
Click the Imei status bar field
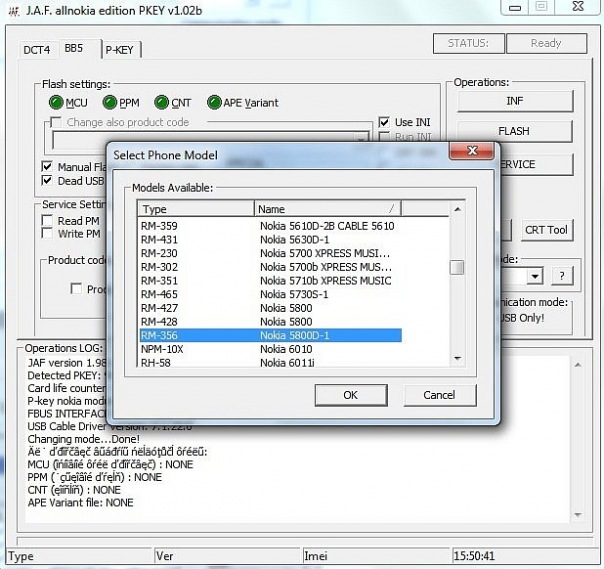pyautogui.click(x=376, y=556)
